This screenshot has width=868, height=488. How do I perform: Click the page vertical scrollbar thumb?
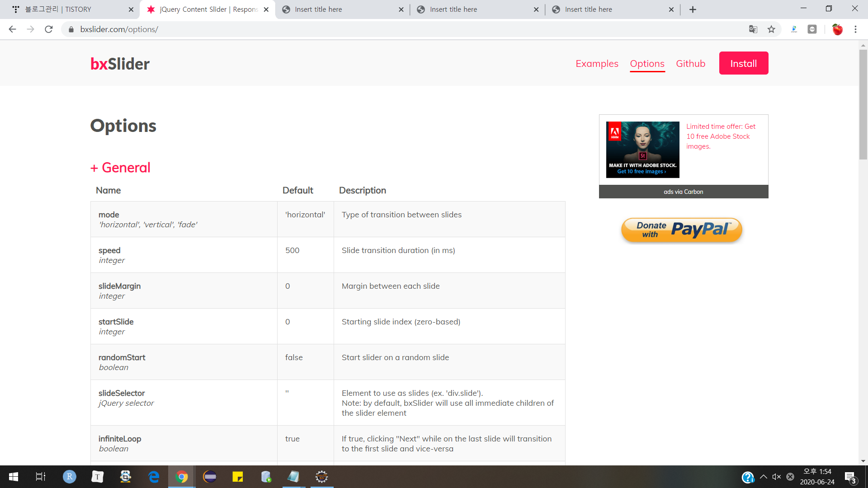pyautogui.click(x=863, y=104)
